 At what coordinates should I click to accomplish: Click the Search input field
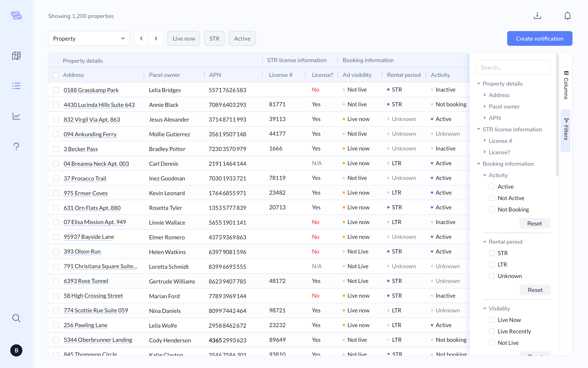[x=513, y=67]
